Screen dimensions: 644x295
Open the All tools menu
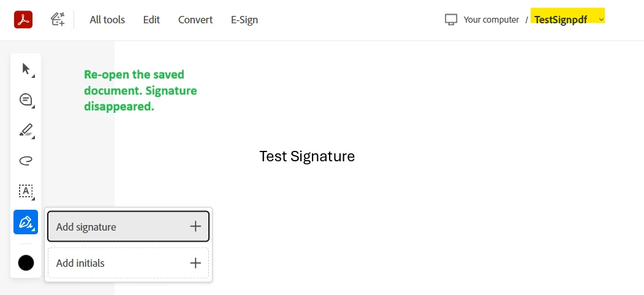pyautogui.click(x=107, y=20)
